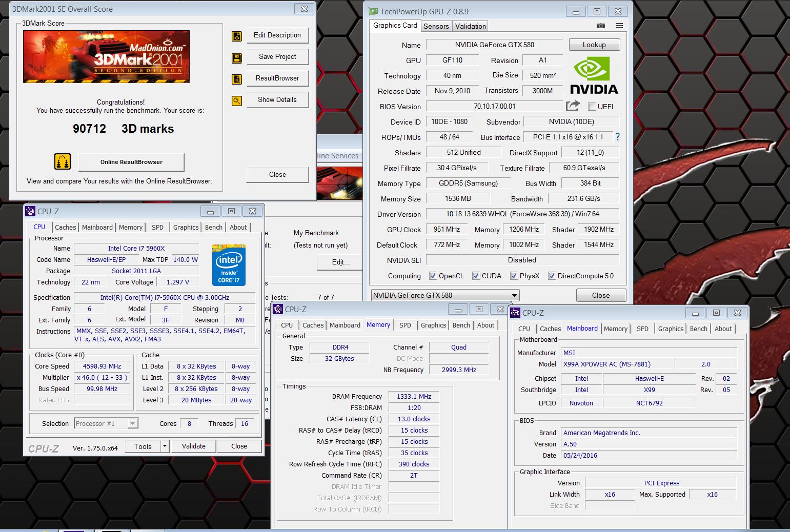Click the GPU Clock value 951 MHz
The width and height of the screenshot is (790, 532).
(447, 229)
